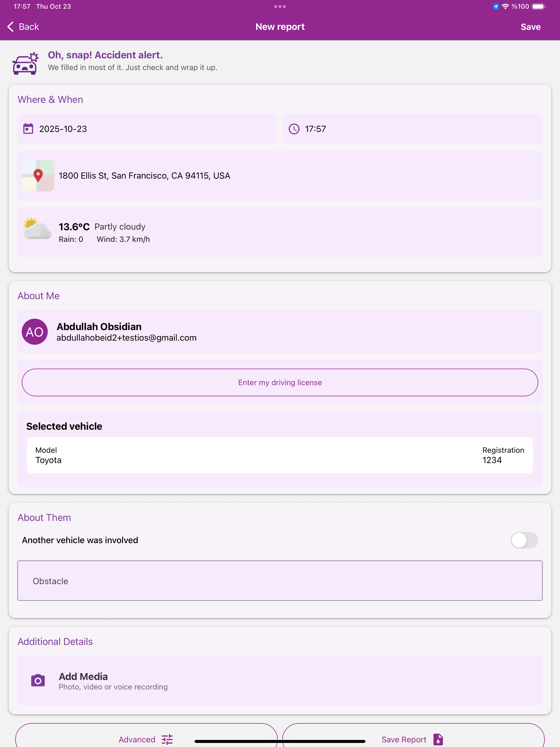
Task: Click the camera icon in Add Media
Action: click(x=38, y=680)
